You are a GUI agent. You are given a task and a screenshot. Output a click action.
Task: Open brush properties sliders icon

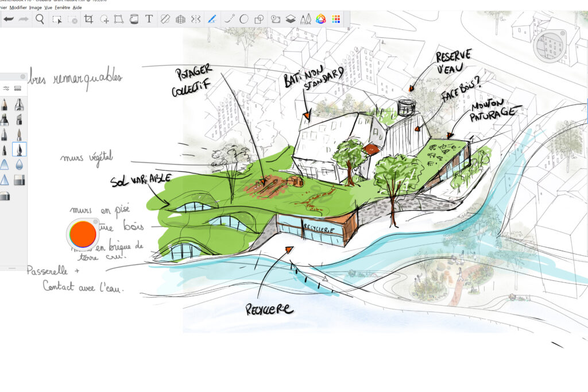[x=6, y=89]
